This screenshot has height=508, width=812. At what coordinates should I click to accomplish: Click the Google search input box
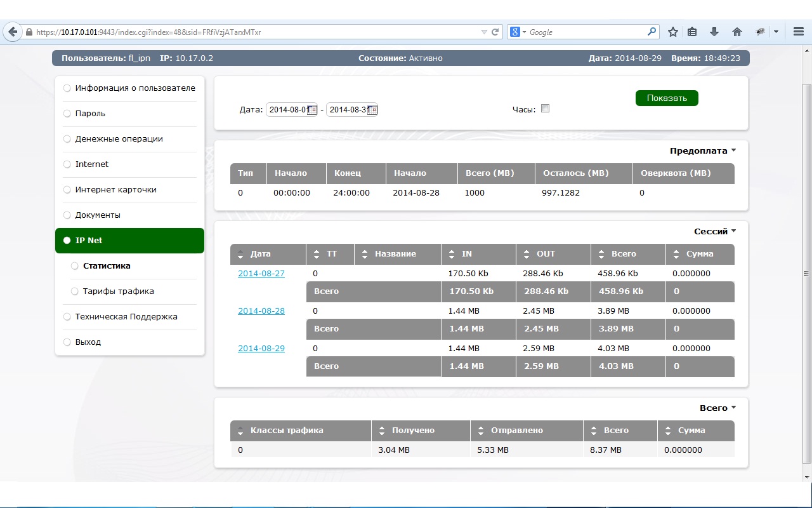(587, 32)
